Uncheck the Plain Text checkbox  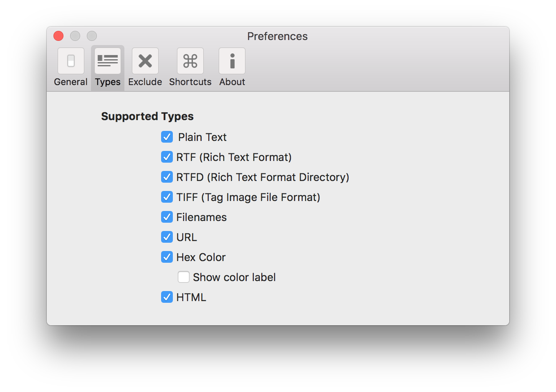coord(167,137)
